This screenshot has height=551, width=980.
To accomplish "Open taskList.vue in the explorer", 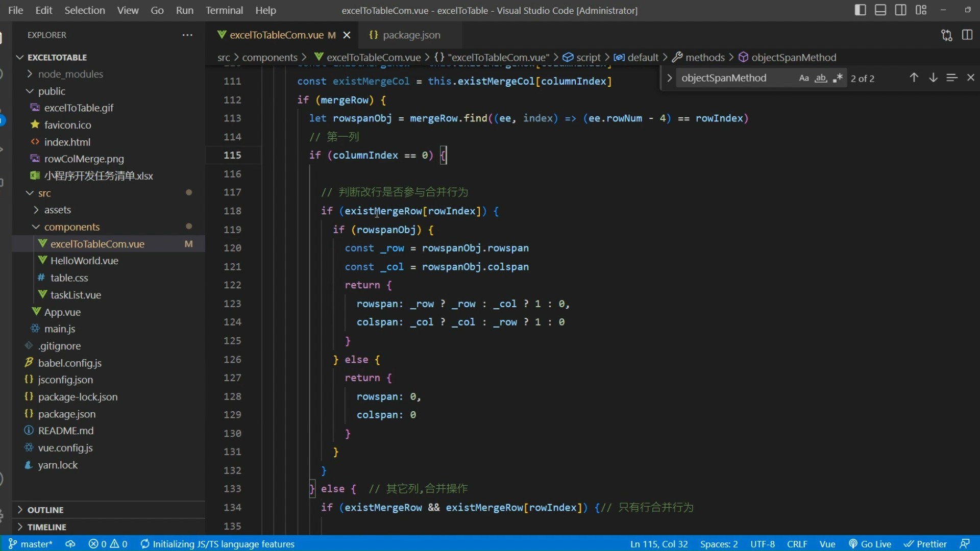I will tap(76, 295).
